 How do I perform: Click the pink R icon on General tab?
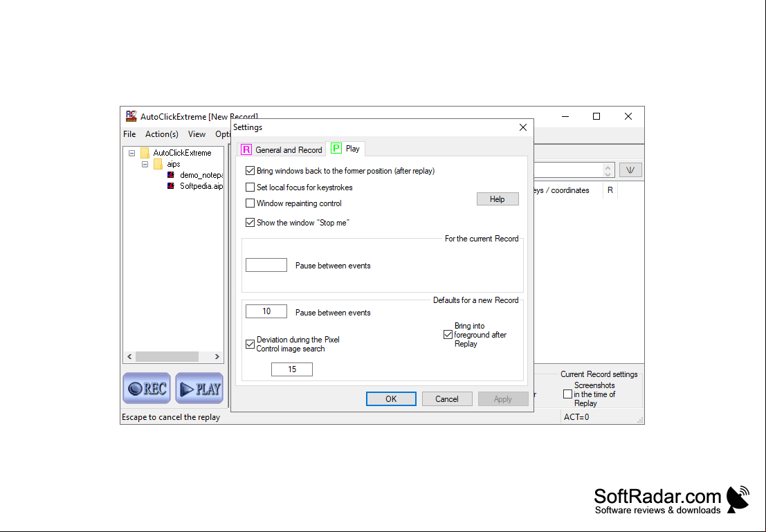click(x=246, y=149)
